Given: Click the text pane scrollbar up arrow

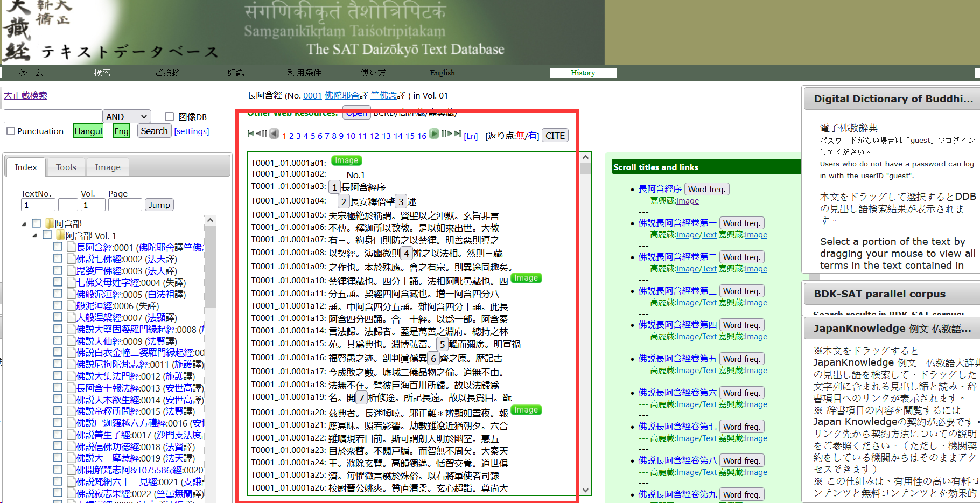Looking at the screenshot, I should pos(586,157).
